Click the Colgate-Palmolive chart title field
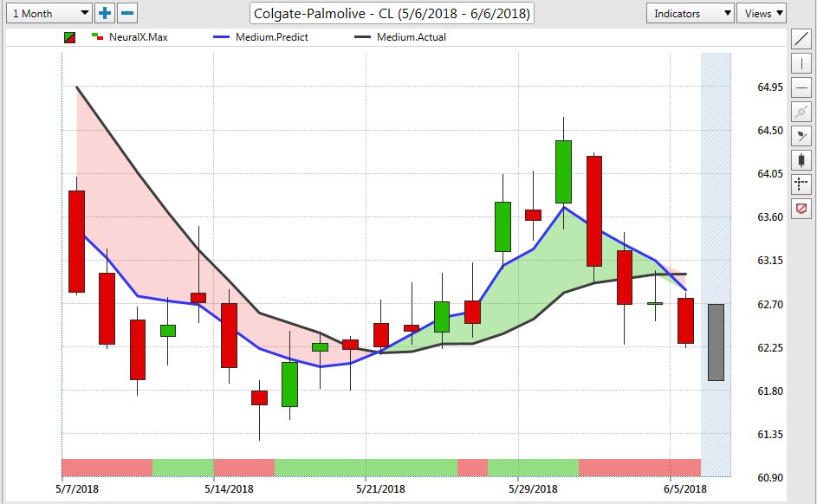The image size is (817, 504). (x=392, y=14)
